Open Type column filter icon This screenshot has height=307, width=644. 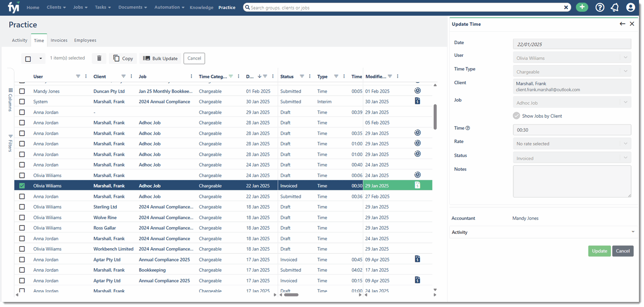point(336,76)
